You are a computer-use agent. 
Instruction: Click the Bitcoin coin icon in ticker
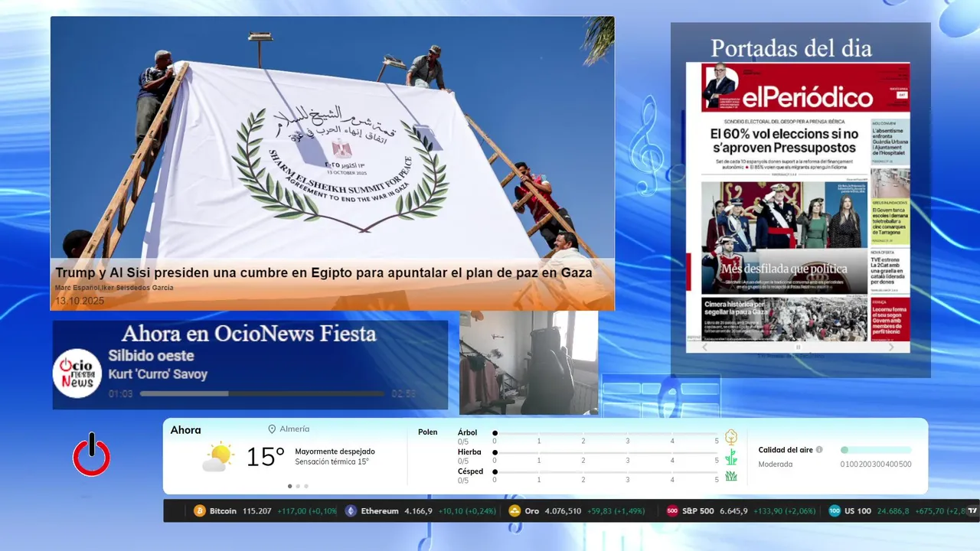click(200, 511)
